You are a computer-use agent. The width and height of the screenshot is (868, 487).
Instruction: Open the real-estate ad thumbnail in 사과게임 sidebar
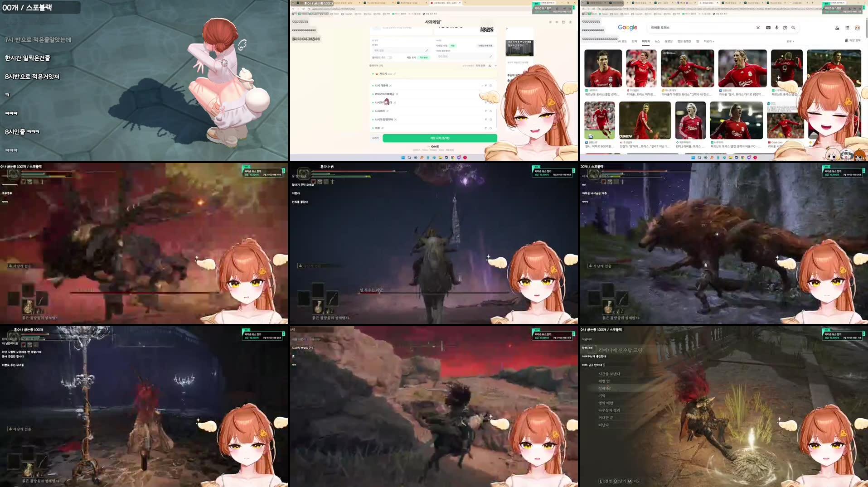click(x=519, y=48)
